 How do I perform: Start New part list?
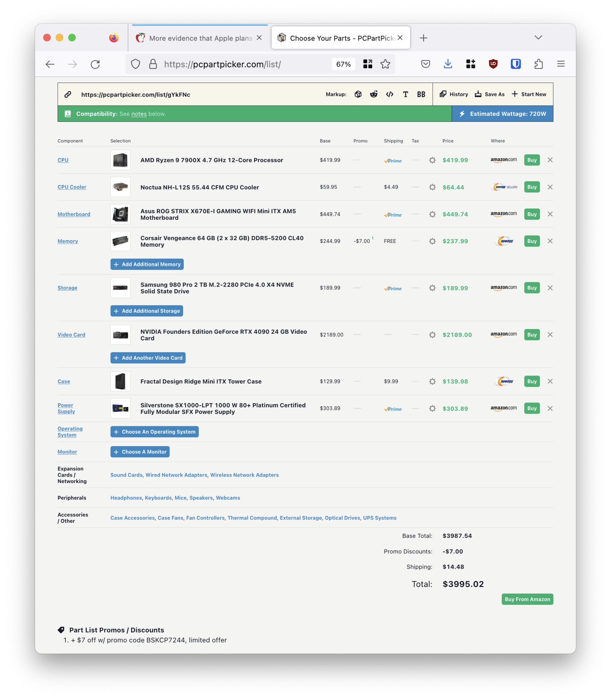529,94
